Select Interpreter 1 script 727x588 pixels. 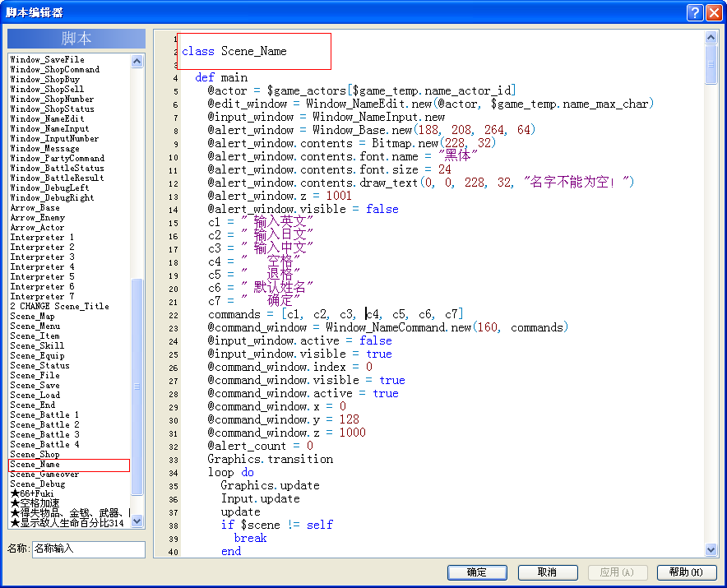coord(42,238)
